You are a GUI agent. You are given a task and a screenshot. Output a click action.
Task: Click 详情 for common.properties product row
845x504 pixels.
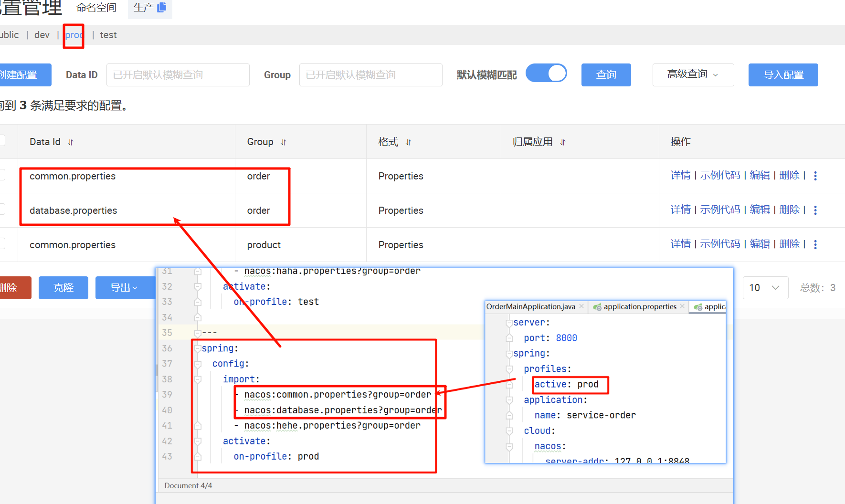point(680,244)
